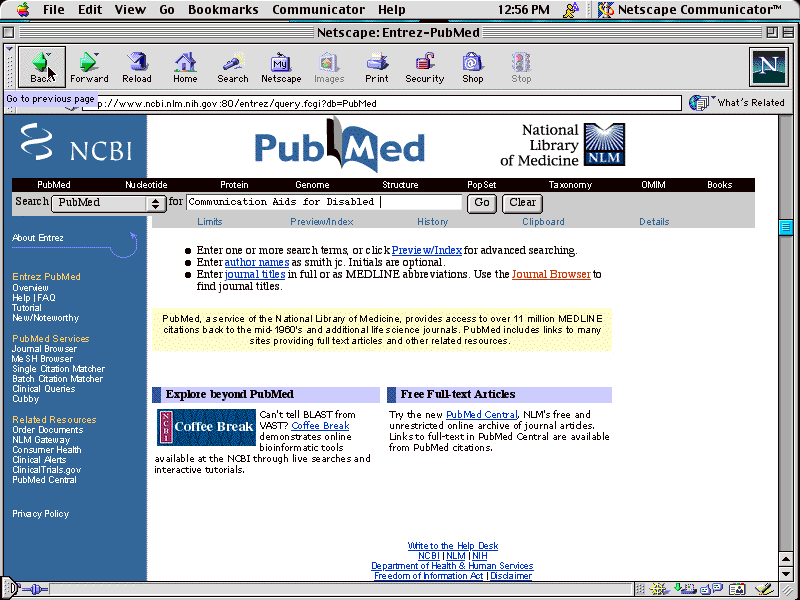
Task: Click the Clear button
Action: coord(522,203)
